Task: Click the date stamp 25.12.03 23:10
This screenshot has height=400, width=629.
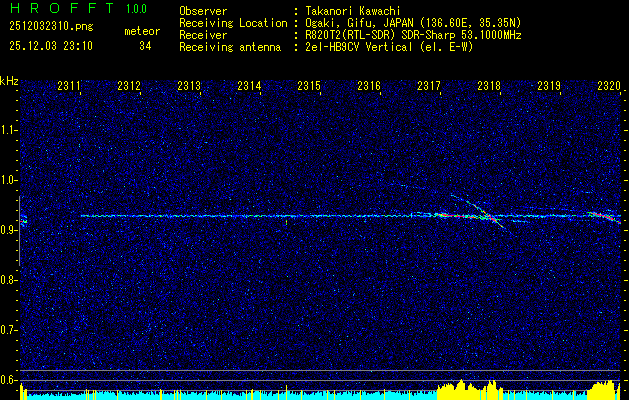Action: (51, 46)
